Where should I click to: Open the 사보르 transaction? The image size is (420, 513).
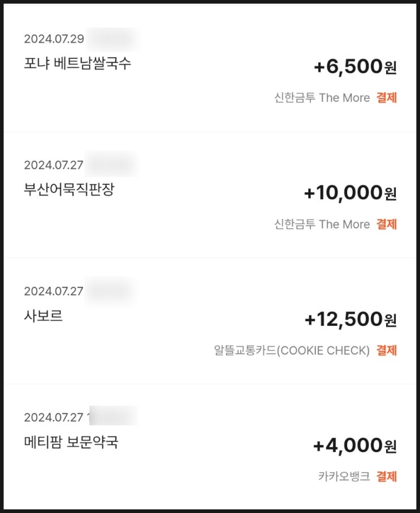(x=43, y=316)
